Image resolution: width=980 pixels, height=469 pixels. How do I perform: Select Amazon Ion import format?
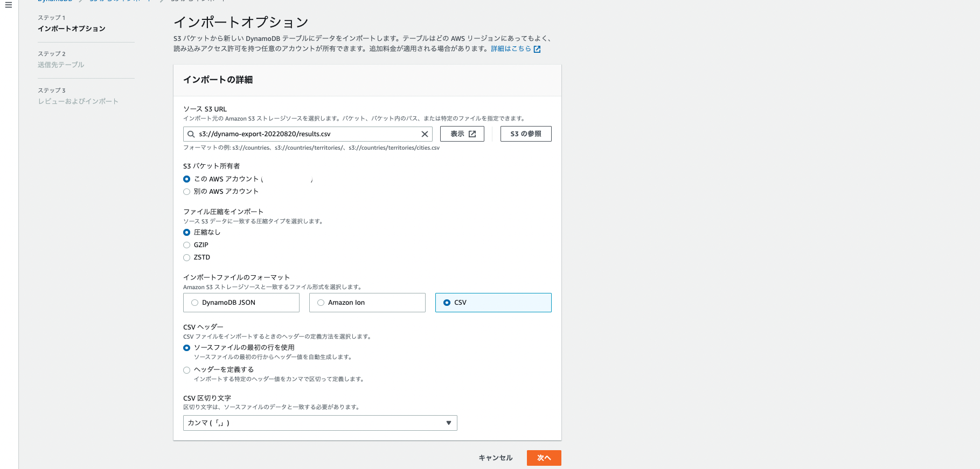coord(367,303)
